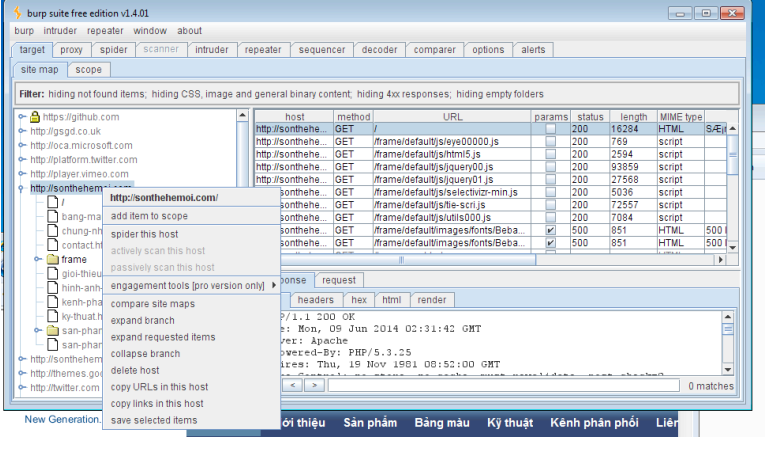Expand the http://player.vimeo.com node
This screenshot has height=450, width=767.
[x=22, y=174]
